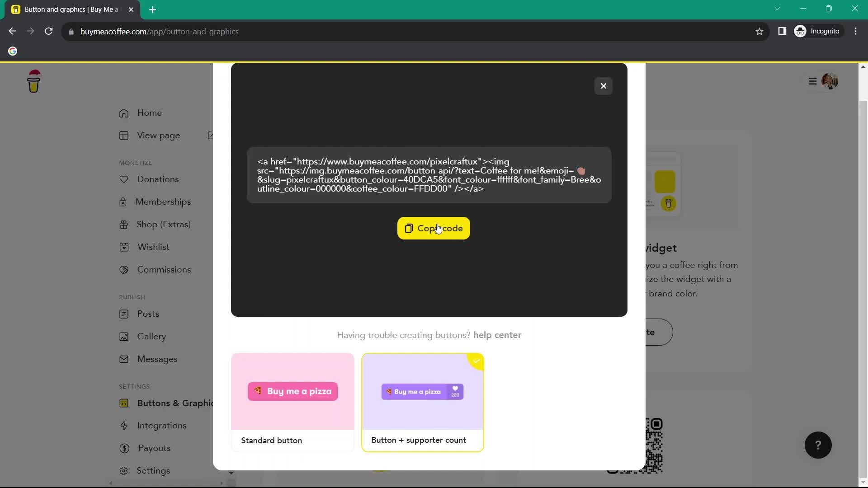
Task: Click the profile avatar picture
Action: click(x=830, y=81)
